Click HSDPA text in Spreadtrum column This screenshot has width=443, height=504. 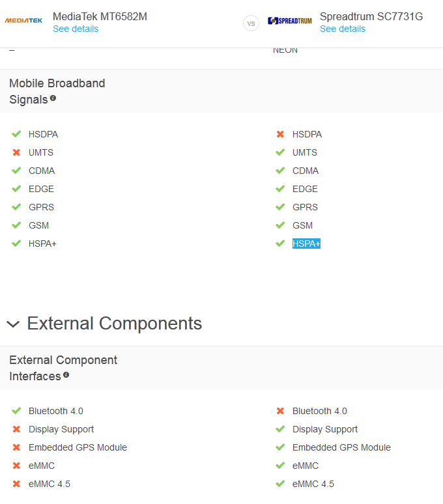[307, 134]
